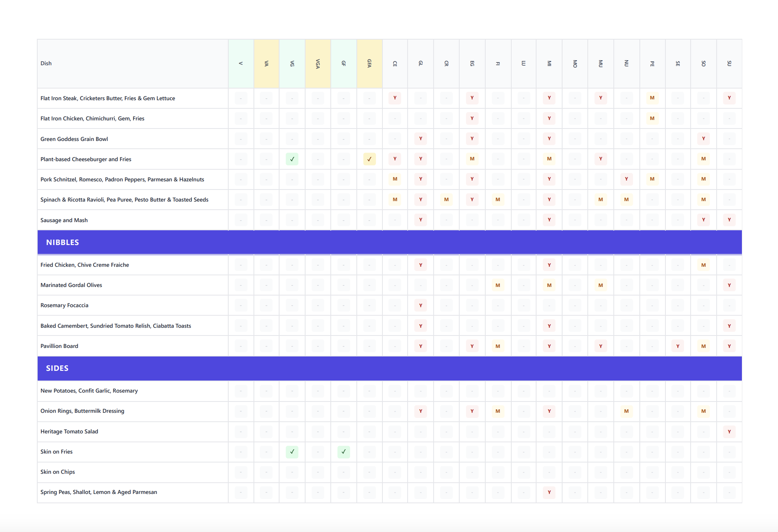Click the SE allergen column header
Screen dimensions: 778x532
pyautogui.click(x=678, y=63)
